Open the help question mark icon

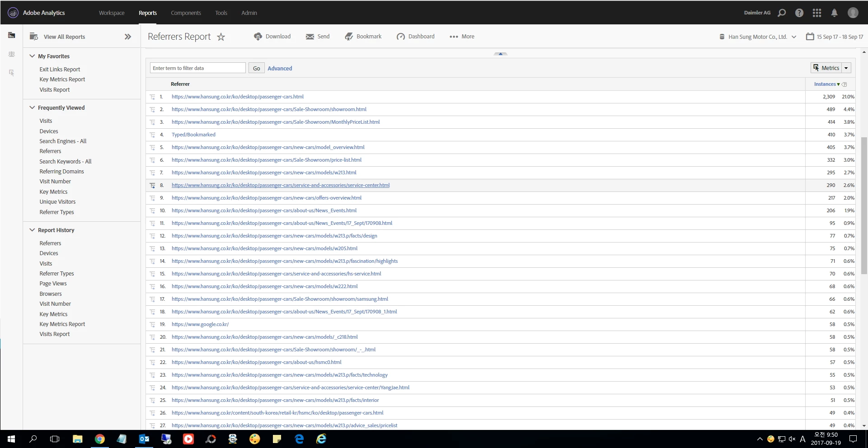click(x=799, y=13)
